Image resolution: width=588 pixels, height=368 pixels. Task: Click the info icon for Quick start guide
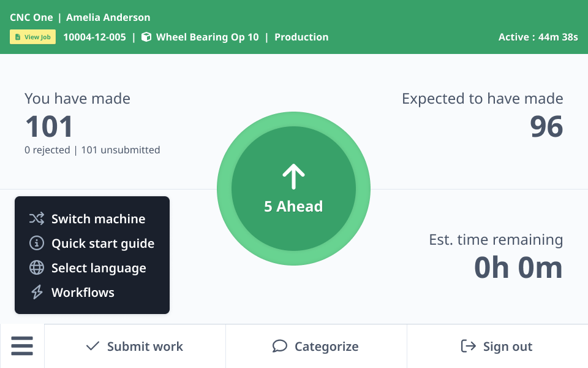tap(37, 243)
